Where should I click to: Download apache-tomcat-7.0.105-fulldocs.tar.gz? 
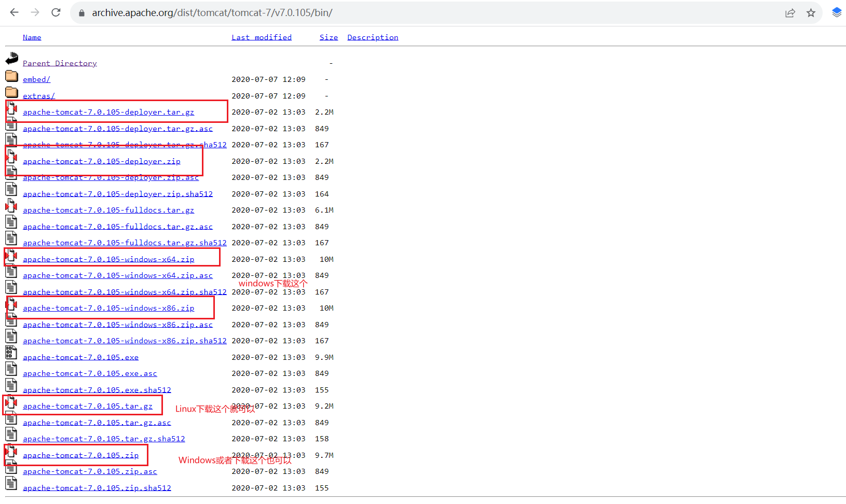108,210
